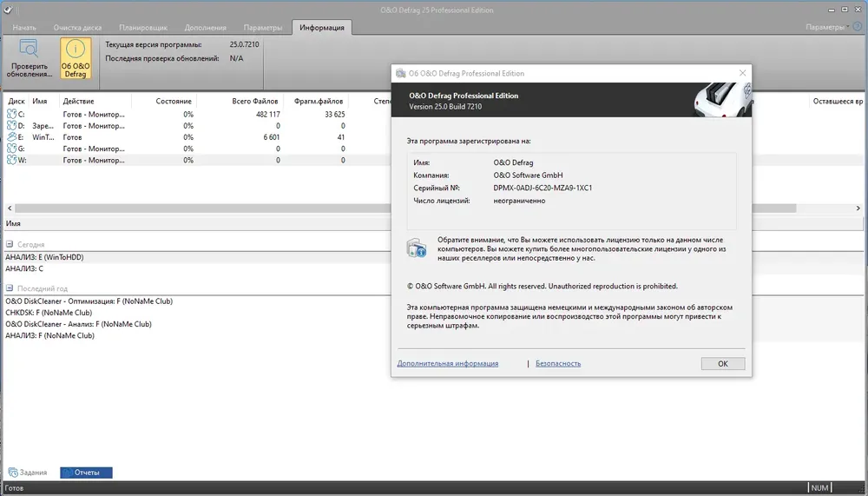Open the Безопасность link
Viewport: 868px width, 496px height.
(x=558, y=364)
